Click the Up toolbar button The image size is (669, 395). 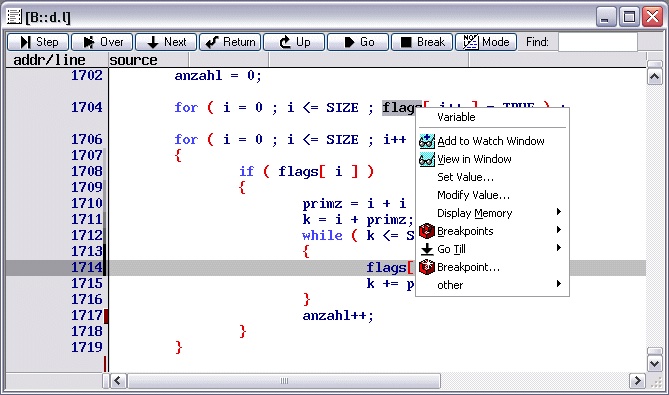[294, 42]
